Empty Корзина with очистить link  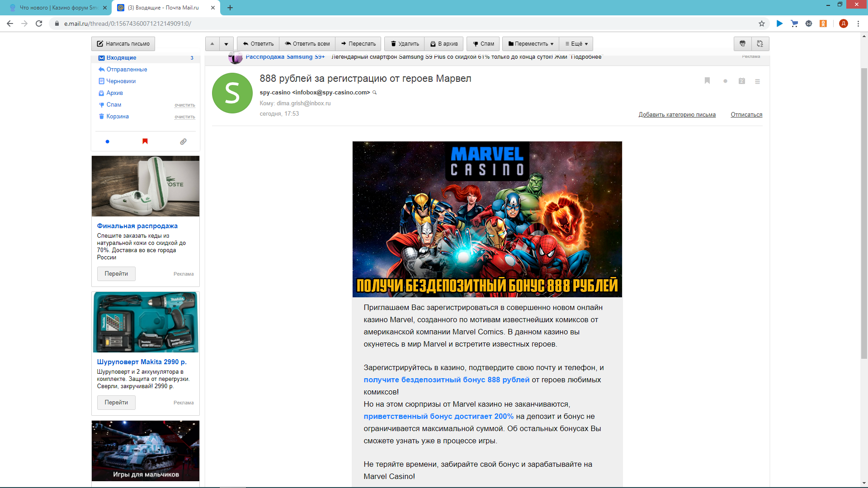185,117
